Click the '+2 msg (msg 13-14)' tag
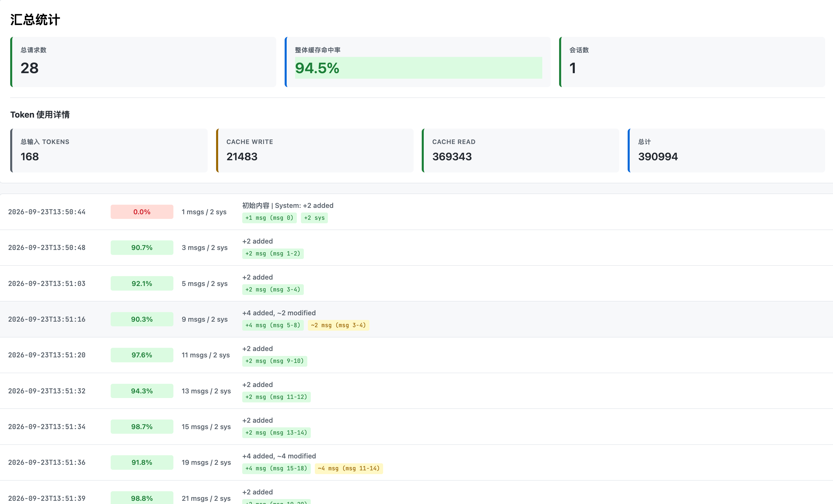Viewport: 833px width, 504px height. coord(276,433)
